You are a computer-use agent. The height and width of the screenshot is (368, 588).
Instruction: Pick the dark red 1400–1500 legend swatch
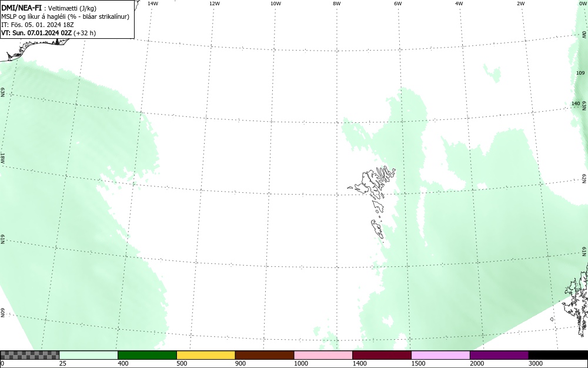click(382, 355)
